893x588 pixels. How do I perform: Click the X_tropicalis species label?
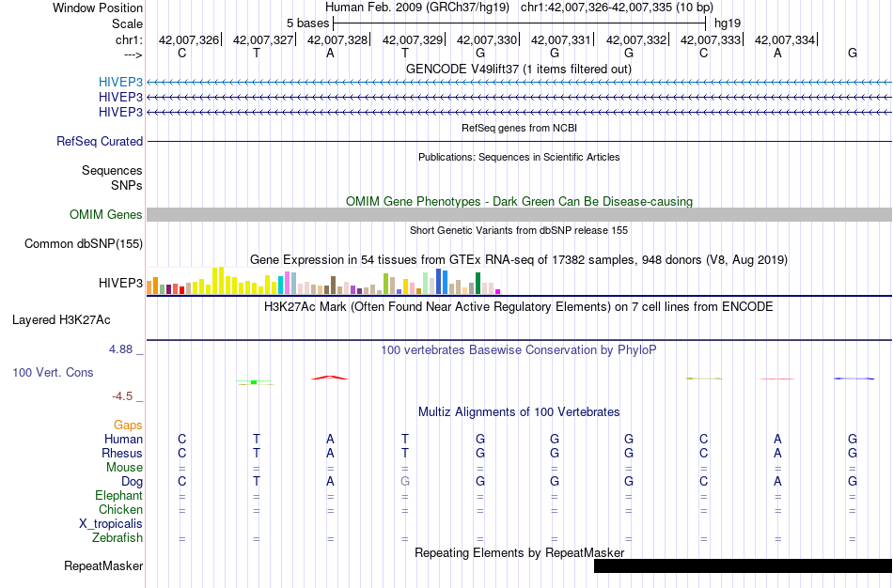(x=111, y=524)
